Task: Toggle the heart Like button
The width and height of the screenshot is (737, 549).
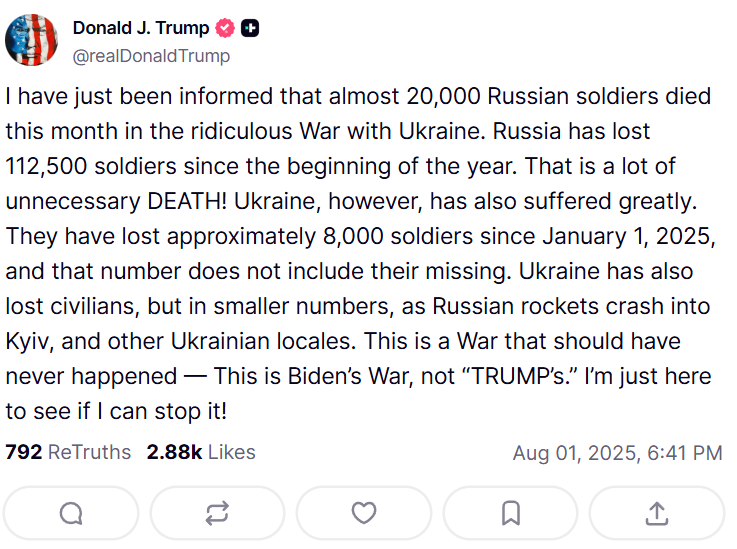Action: coord(364,513)
